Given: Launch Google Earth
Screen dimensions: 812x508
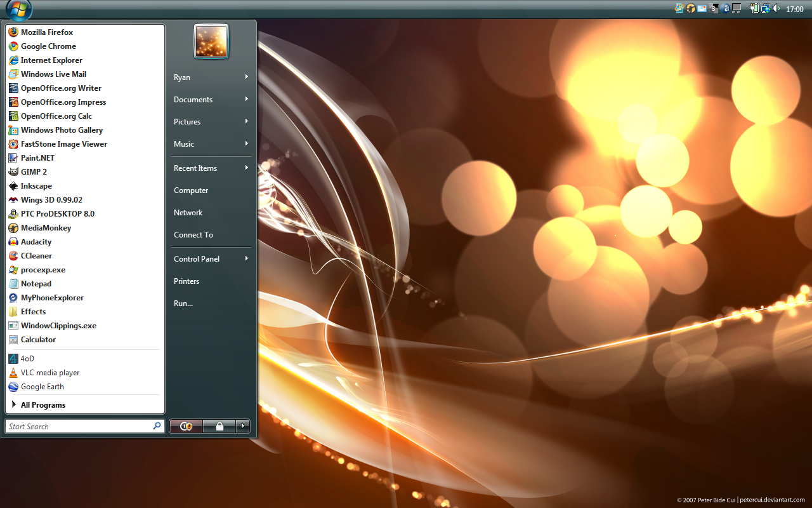Looking at the screenshot, I should [x=85, y=387].
